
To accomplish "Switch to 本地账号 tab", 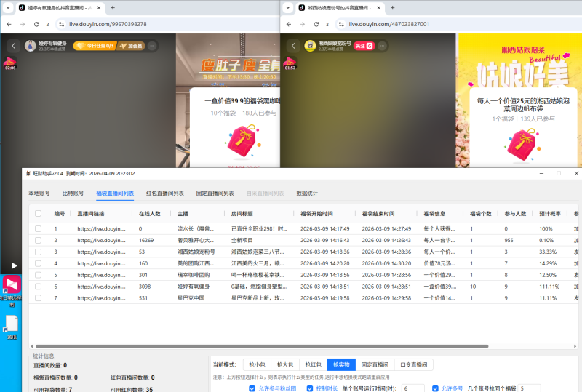I will [39, 193].
